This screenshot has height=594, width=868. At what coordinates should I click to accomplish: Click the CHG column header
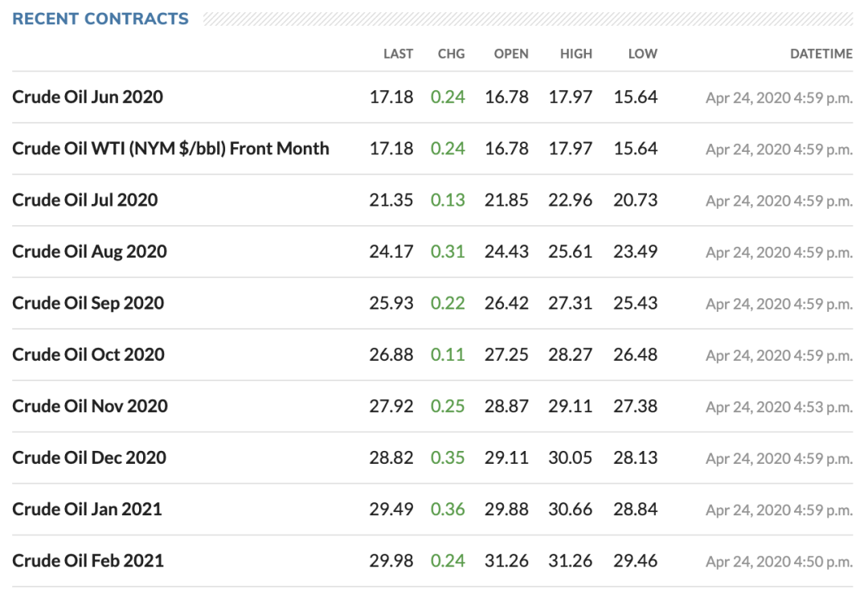pyautogui.click(x=451, y=54)
